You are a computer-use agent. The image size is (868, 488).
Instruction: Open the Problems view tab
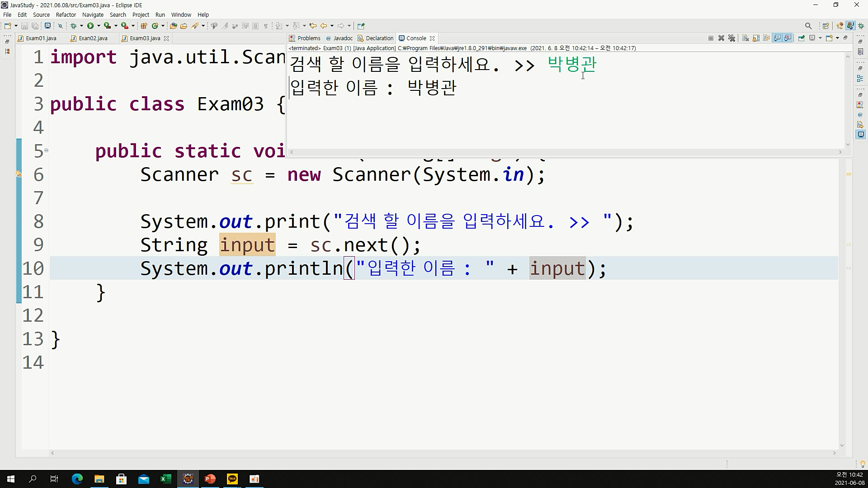(308, 38)
